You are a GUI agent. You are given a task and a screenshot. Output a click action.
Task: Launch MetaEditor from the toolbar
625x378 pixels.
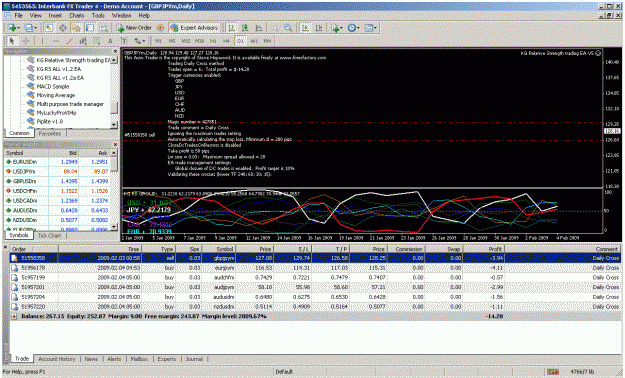pyautogui.click(x=160, y=28)
